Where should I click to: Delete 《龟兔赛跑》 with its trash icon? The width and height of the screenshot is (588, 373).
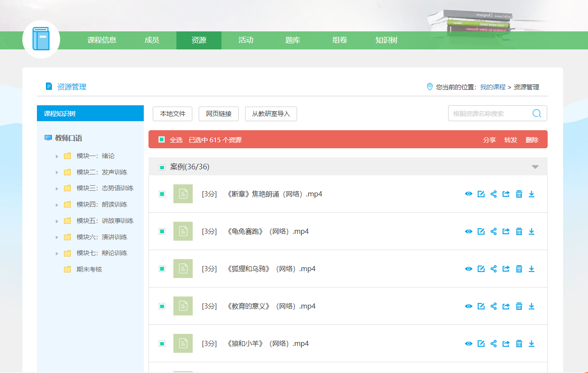click(519, 231)
